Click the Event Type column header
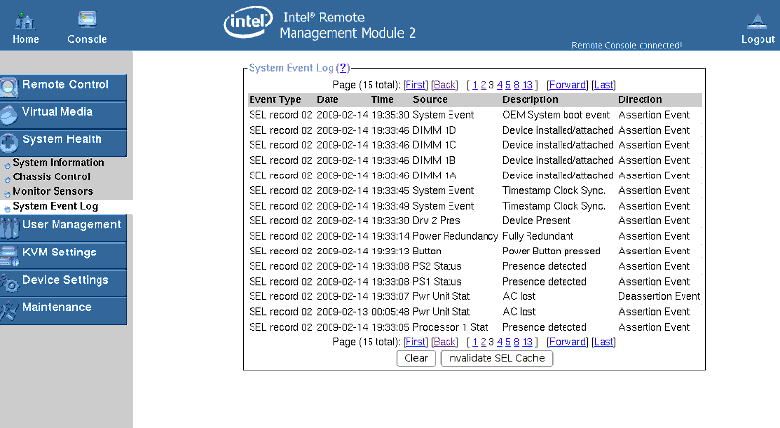This screenshot has height=428, width=780. [275, 100]
